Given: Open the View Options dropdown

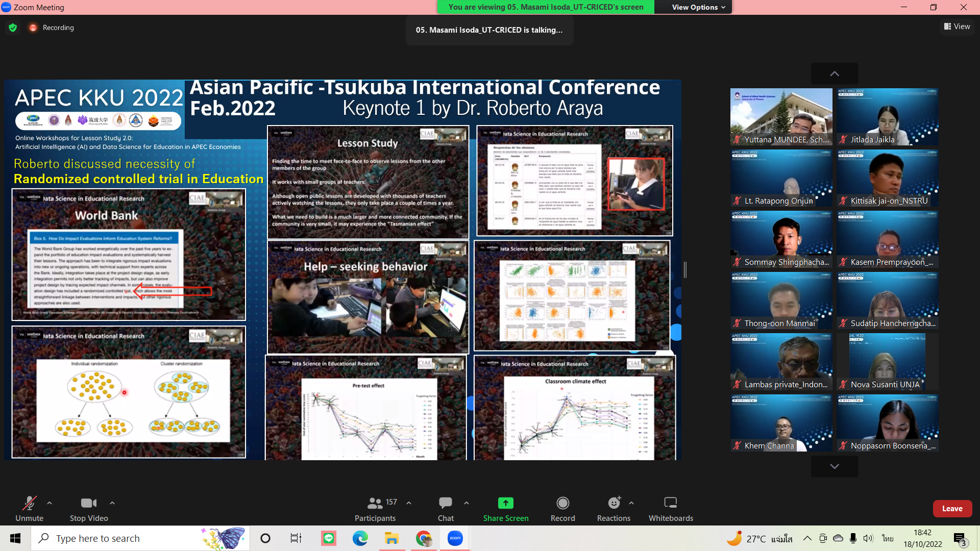Looking at the screenshot, I should (x=698, y=7).
